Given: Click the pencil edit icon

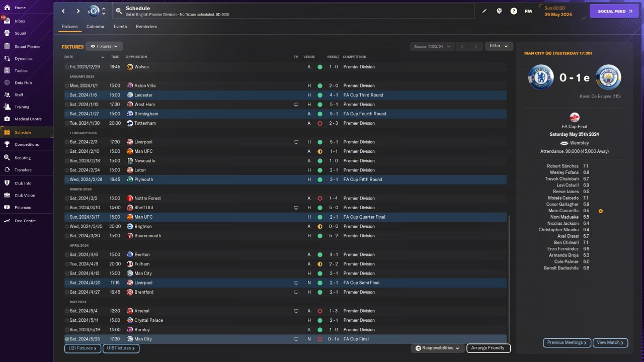Looking at the screenshot, I should coord(485,11).
